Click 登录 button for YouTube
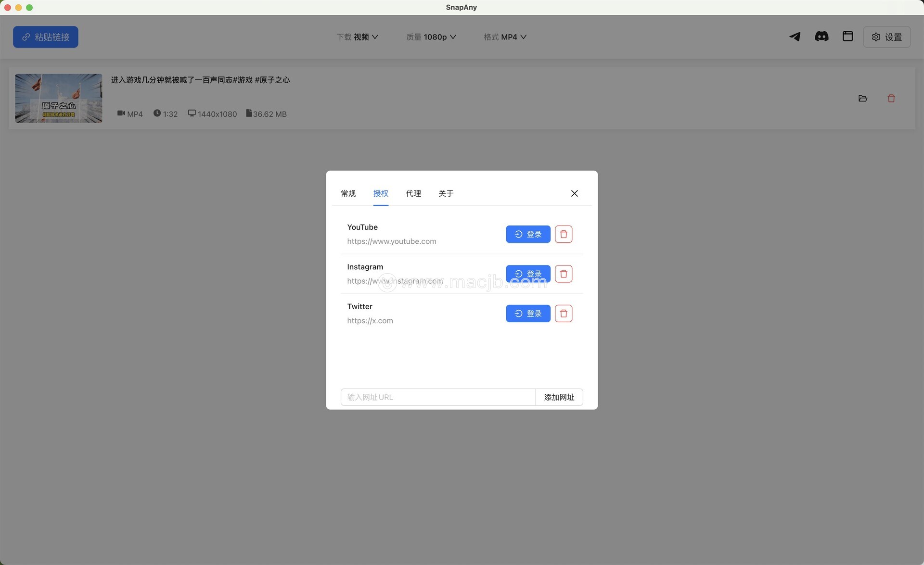The height and width of the screenshot is (565, 924). click(x=528, y=234)
